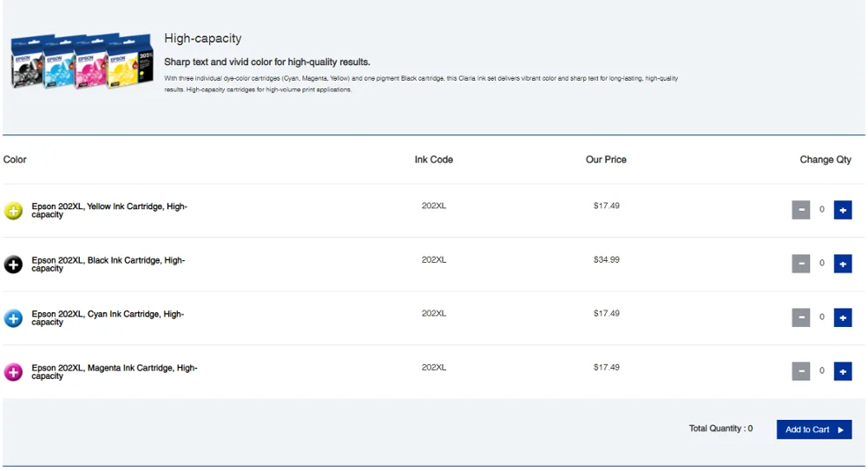Open the Epson 202XL Magenta Ink Cartridge link

coord(114,371)
